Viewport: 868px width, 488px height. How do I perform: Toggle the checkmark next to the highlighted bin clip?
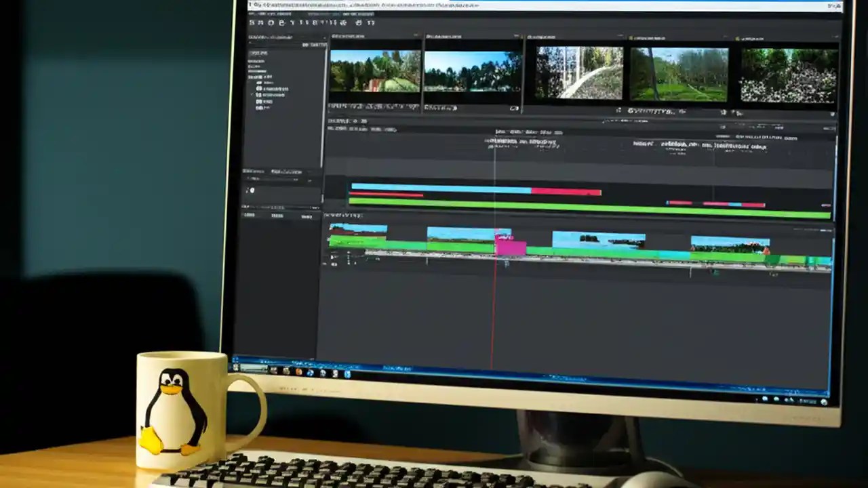coord(250,95)
